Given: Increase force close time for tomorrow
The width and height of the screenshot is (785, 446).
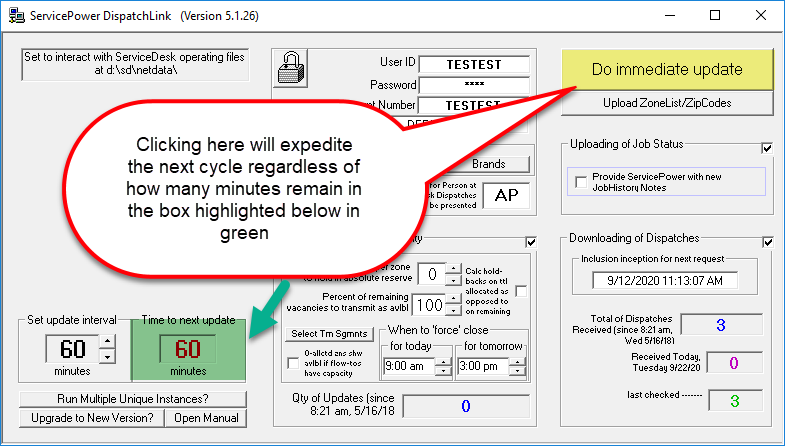Looking at the screenshot, I should [517, 361].
